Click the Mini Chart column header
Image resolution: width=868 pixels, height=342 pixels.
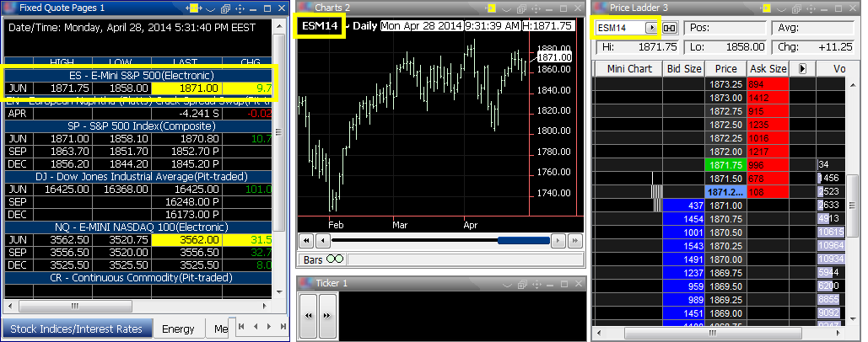pyautogui.click(x=628, y=68)
